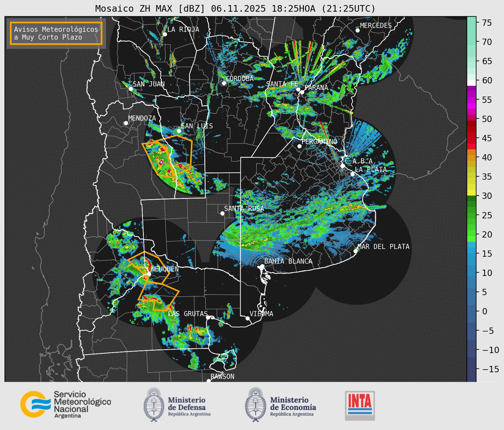
Task: Select the LA PLATA map label
Action: pos(371,170)
